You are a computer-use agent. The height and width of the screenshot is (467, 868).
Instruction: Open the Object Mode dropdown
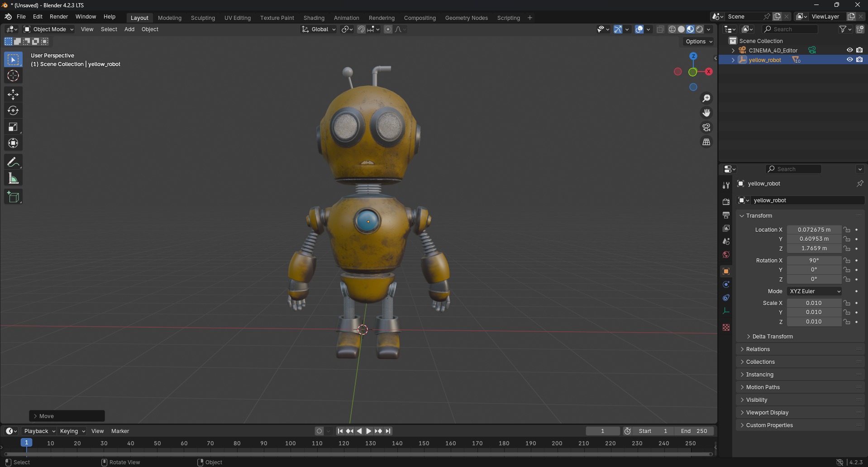click(48, 29)
